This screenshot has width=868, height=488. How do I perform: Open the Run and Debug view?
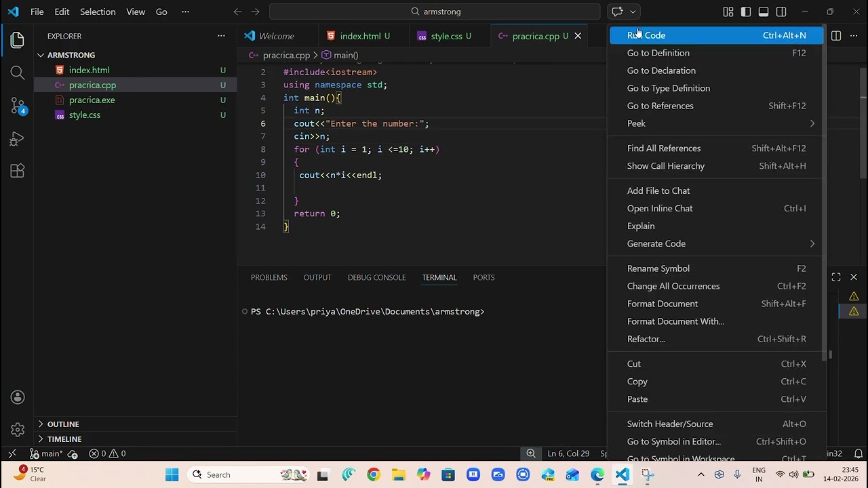click(x=18, y=139)
